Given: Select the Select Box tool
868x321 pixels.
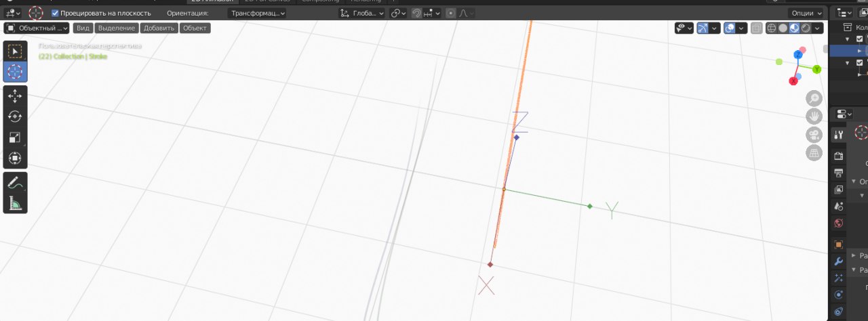Looking at the screenshot, I should (15, 51).
